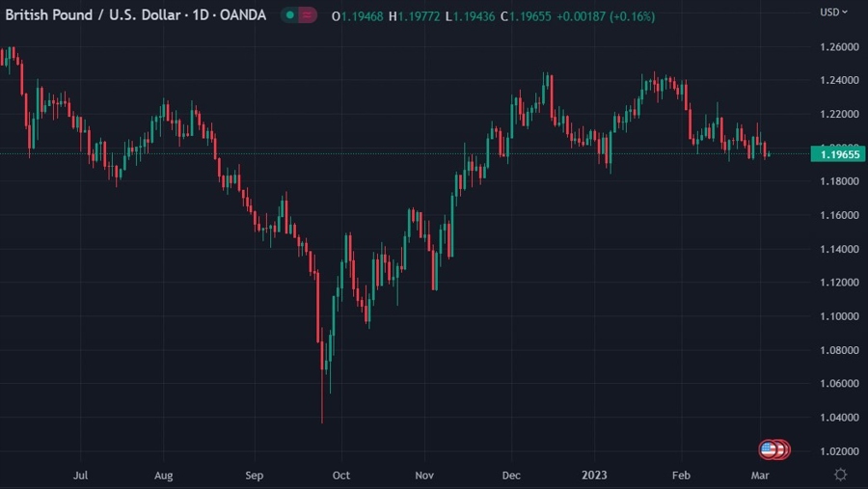Viewport: 868px width, 489px height.
Task: Click the Sep label on time axis
Action: coord(254,475)
